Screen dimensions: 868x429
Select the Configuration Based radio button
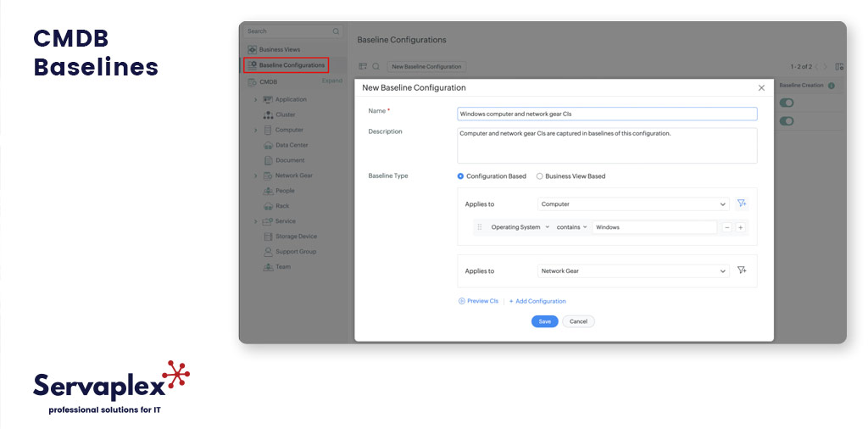click(x=460, y=176)
